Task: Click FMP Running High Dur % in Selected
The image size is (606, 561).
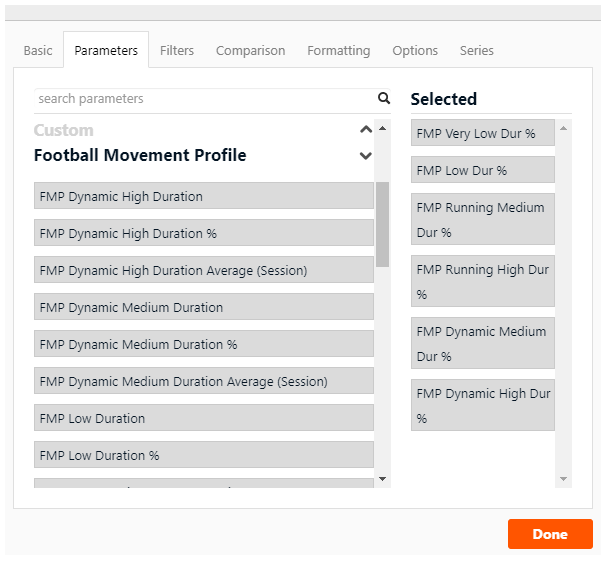Action: (482, 282)
